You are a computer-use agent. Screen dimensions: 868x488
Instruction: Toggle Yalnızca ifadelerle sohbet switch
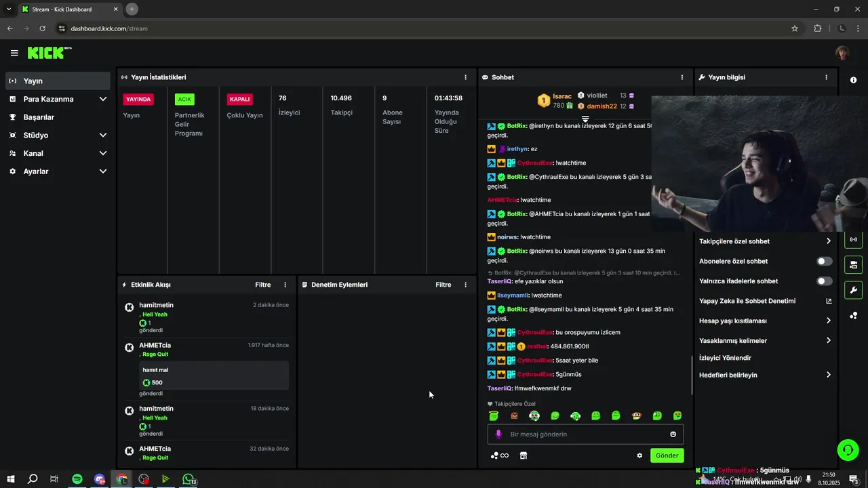pyautogui.click(x=825, y=281)
